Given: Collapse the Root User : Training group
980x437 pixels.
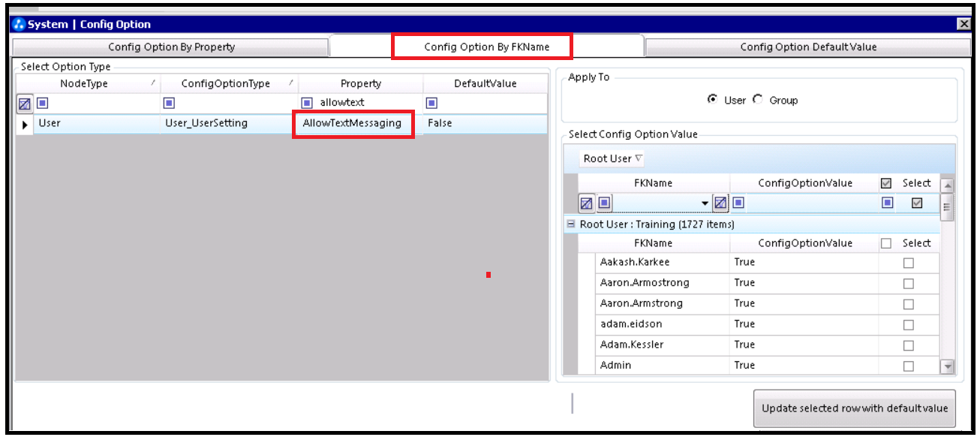Looking at the screenshot, I should 571,224.
